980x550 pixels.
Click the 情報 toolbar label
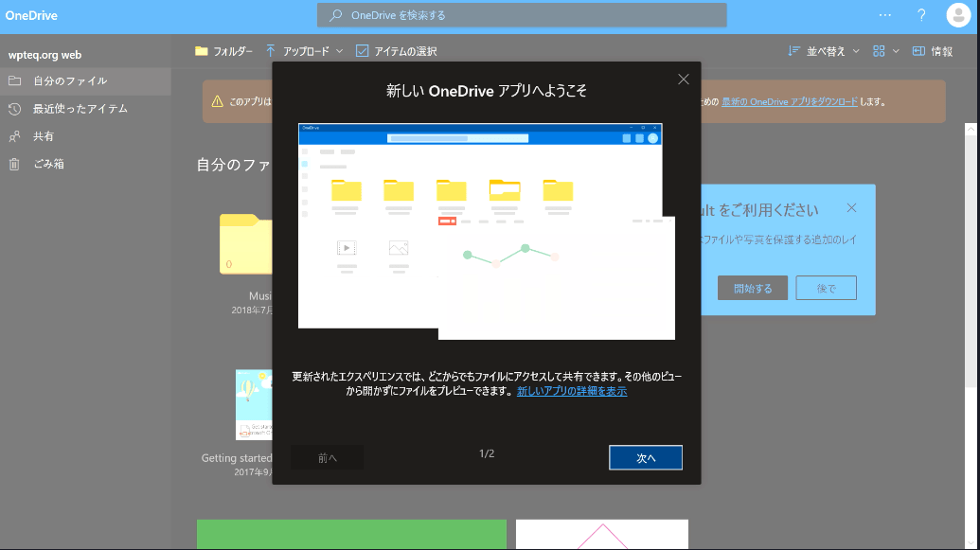942,51
